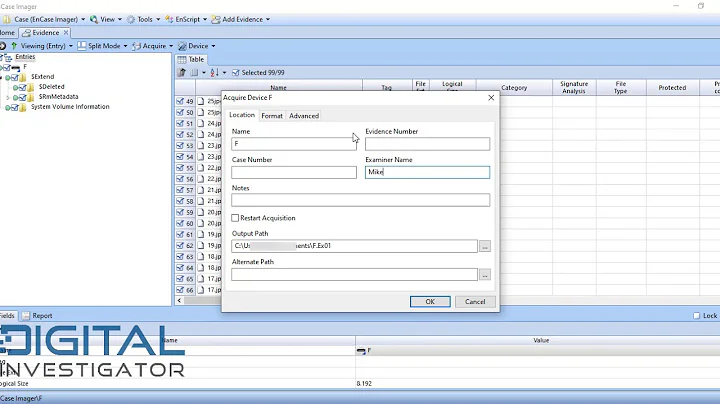The height and width of the screenshot is (404, 720).
Task: Click the Signature Analysis column header
Action: pos(574,87)
